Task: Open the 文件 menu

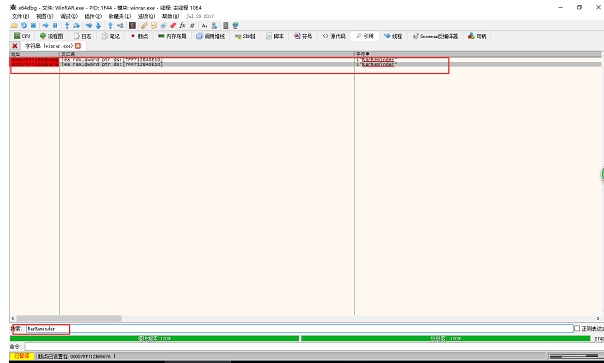Action: (x=20, y=16)
